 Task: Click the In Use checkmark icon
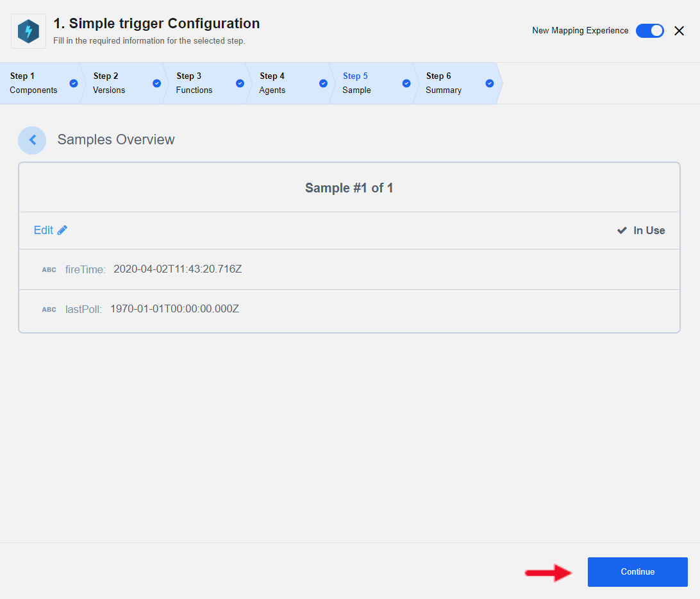(622, 230)
